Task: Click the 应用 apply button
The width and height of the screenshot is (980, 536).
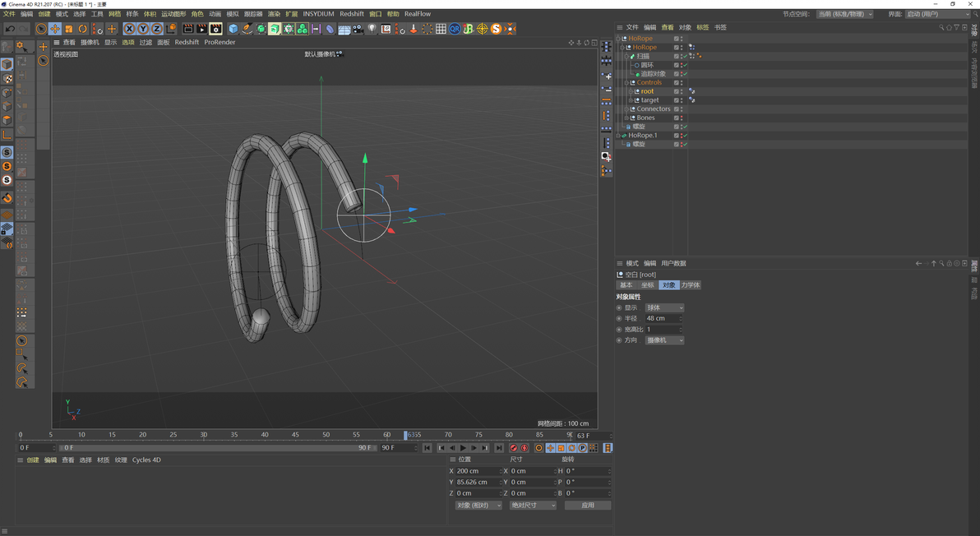Action: click(587, 506)
